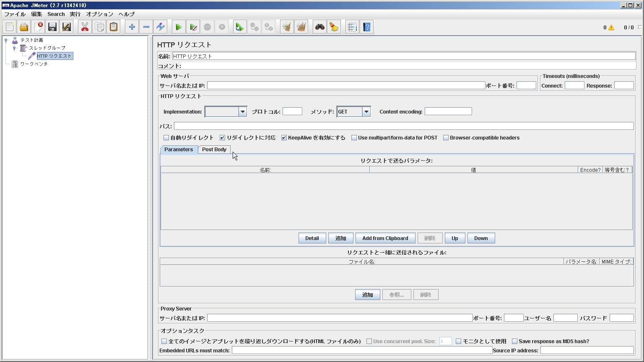Viewport: 644px width, 362px height.
Task: Click the パス input field
Action: coord(404,126)
